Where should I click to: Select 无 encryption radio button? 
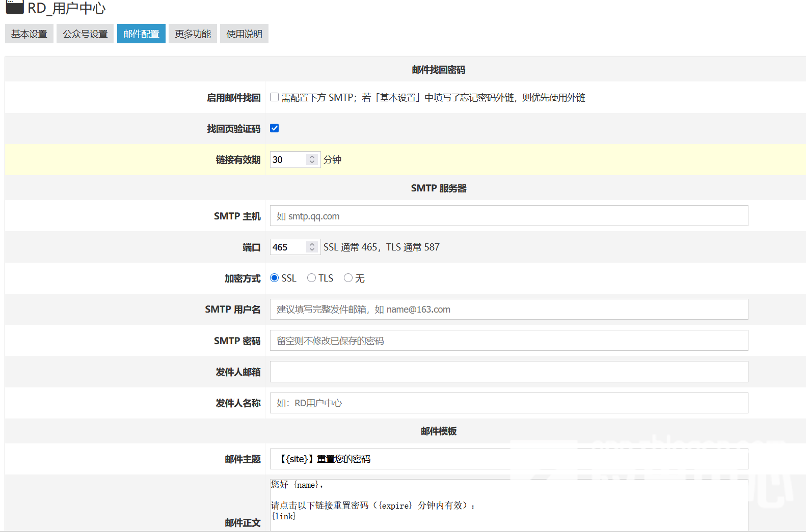(x=348, y=278)
